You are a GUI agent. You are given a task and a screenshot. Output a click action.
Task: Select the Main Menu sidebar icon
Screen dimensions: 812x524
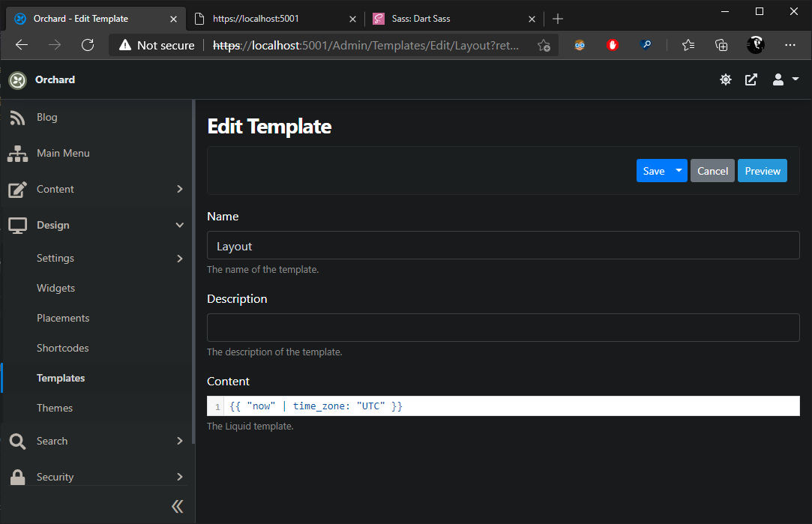(17, 153)
